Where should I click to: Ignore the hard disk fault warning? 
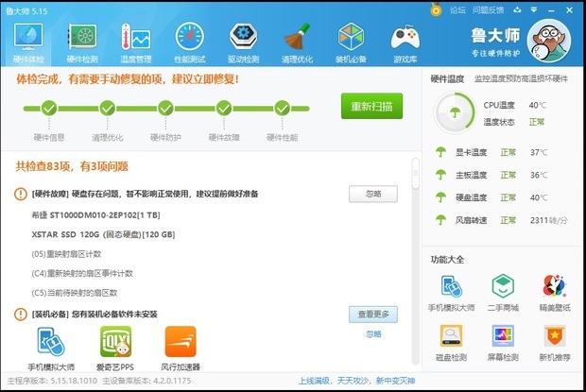pos(373,195)
